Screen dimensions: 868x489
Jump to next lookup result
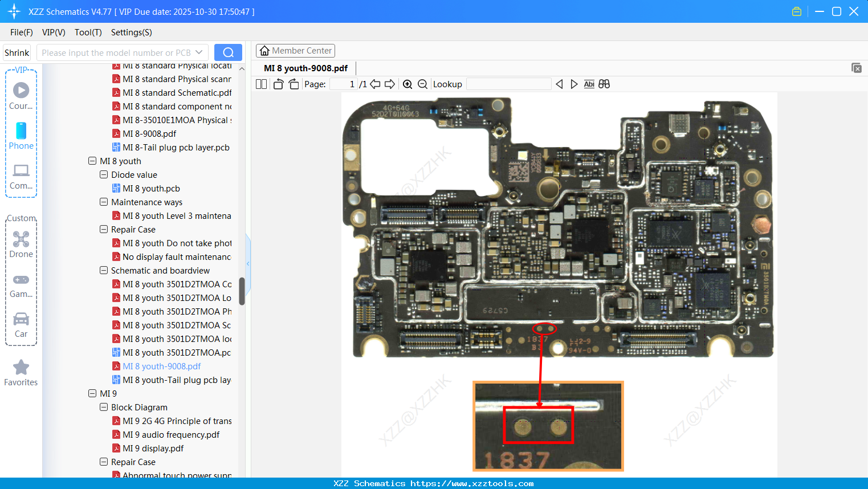tap(574, 84)
